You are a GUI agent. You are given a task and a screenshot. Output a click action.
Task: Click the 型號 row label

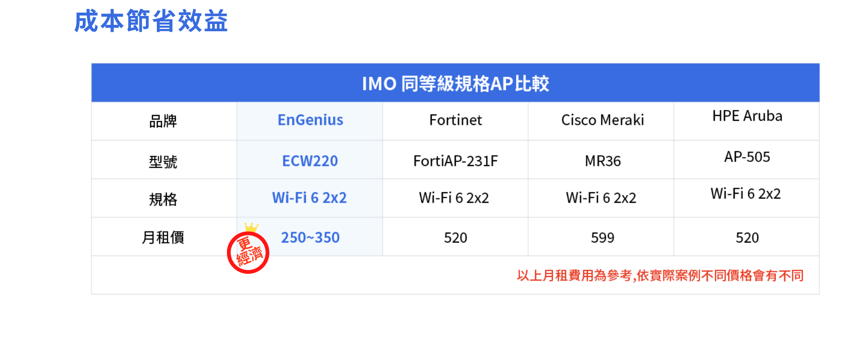coord(163,162)
